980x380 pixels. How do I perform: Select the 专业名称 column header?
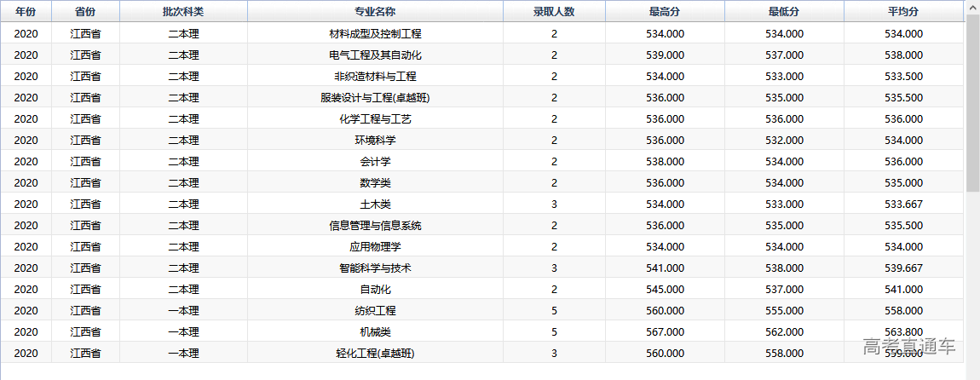[x=375, y=11]
